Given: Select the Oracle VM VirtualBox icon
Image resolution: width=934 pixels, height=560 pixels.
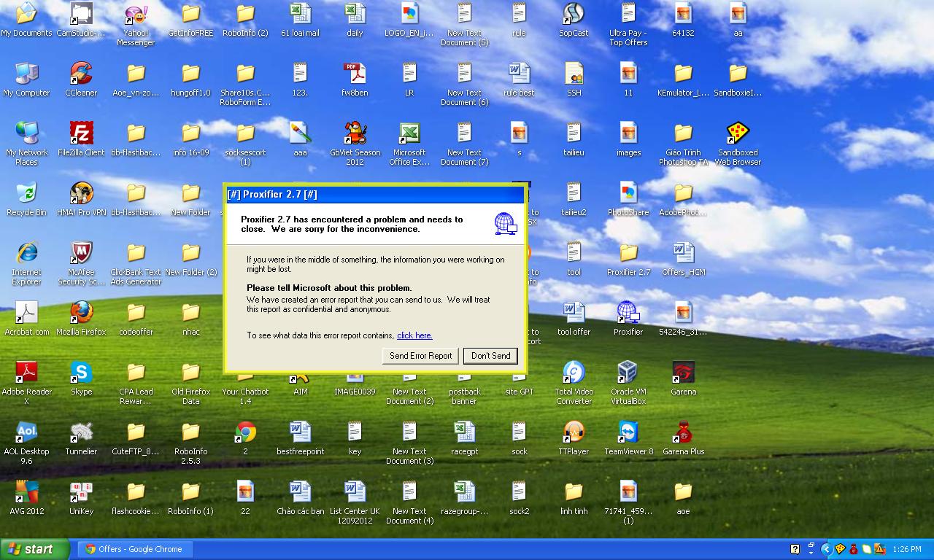Looking at the screenshot, I should point(628,383).
